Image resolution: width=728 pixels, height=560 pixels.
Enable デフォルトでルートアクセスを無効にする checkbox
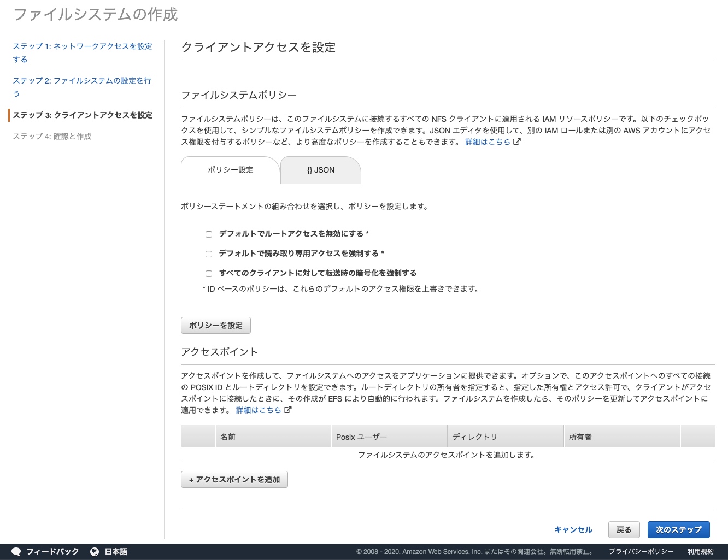point(209,234)
